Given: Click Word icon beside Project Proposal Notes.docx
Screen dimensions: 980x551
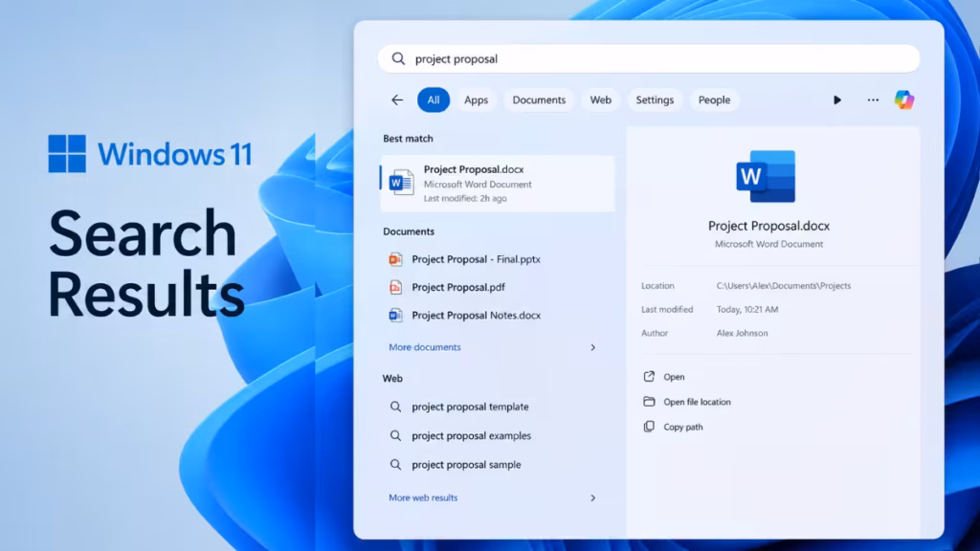Looking at the screenshot, I should [395, 316].
